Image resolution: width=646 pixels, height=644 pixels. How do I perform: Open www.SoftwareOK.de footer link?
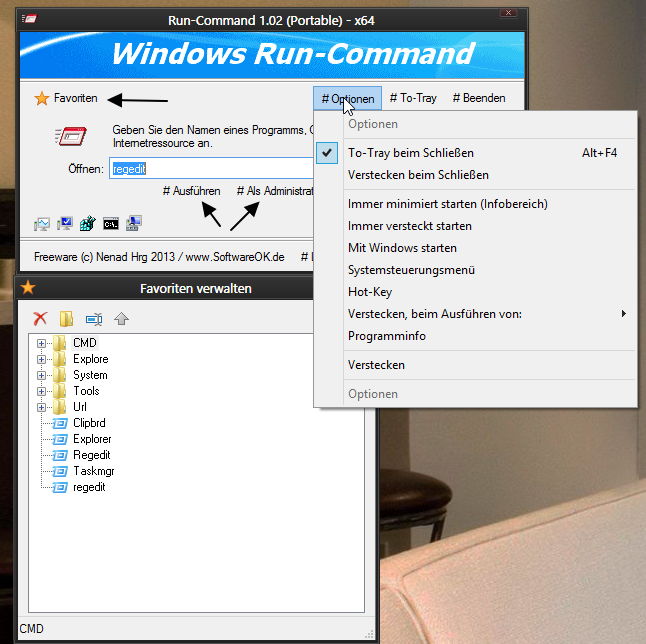click(x=235, y=257)
